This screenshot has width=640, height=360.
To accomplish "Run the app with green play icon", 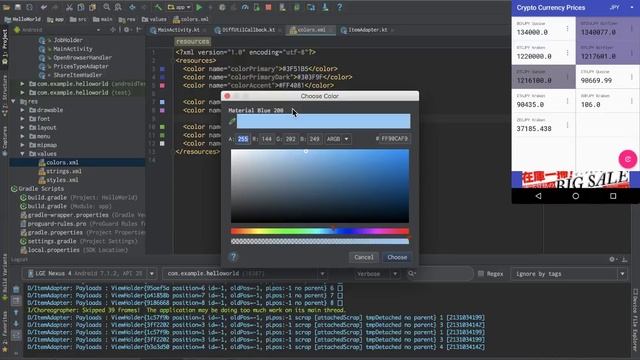I will (x=199, y=7).
